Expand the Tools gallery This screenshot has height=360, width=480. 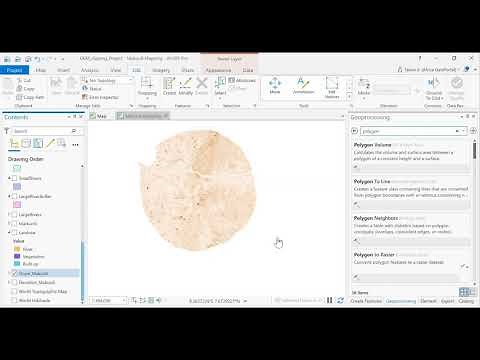point(349,97)
